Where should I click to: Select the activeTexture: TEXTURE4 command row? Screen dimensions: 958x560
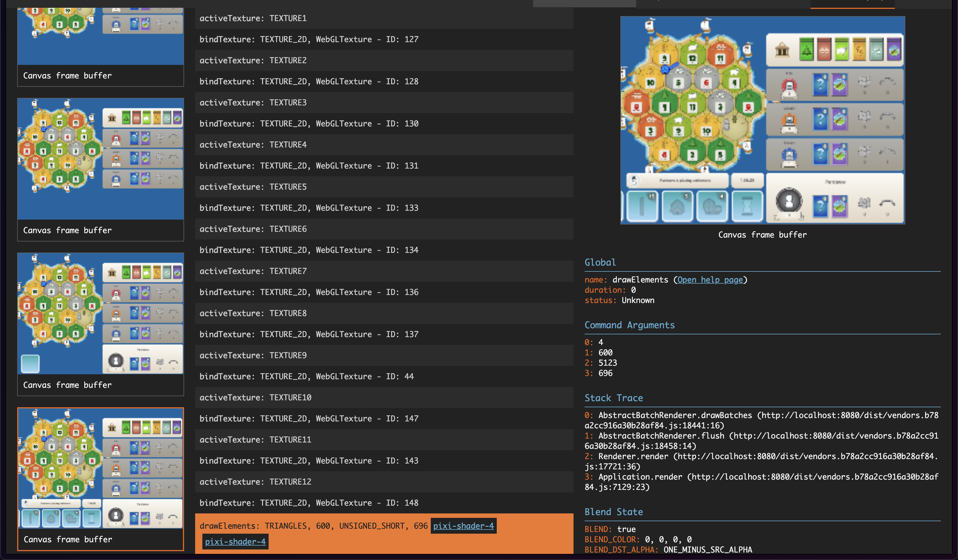[x=384, y=145]
